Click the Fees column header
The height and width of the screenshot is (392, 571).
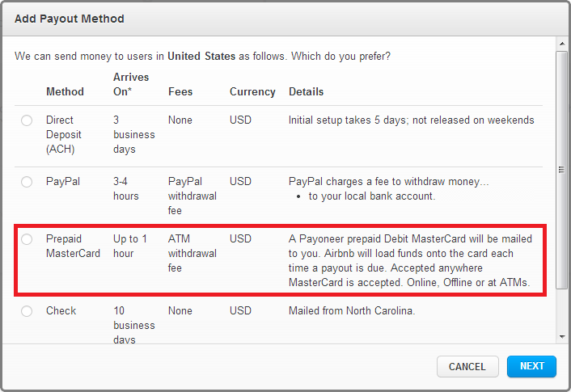point(180,91)
